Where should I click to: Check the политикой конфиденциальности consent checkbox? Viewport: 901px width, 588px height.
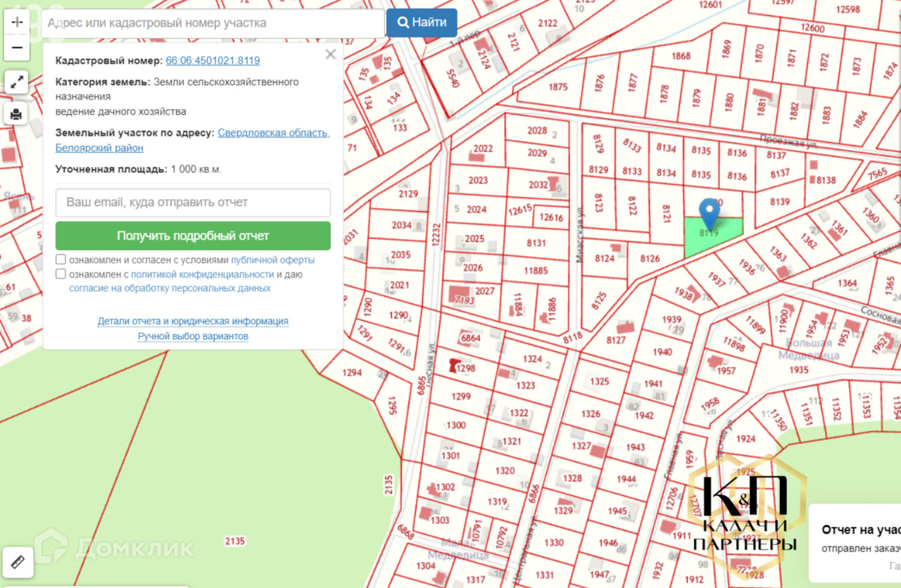[61, 274]
